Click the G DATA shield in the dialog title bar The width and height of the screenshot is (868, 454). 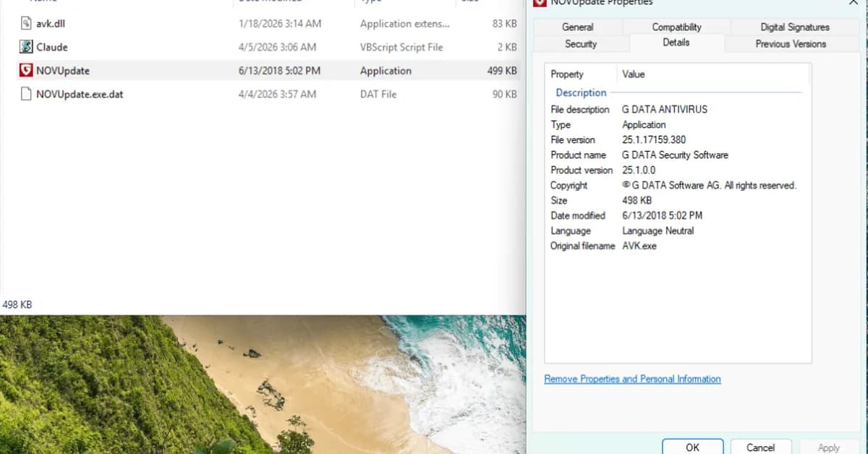point(538,4)
